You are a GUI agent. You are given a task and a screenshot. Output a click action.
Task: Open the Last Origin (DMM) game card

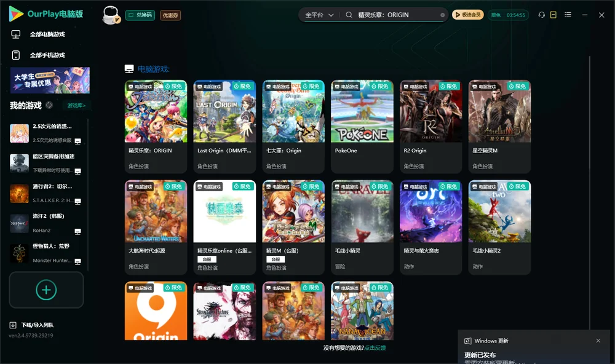224,126
